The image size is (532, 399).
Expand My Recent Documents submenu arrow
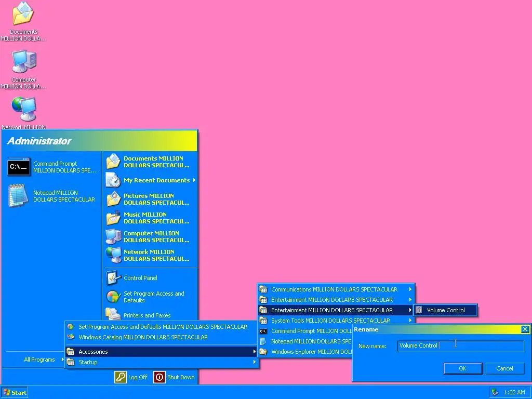tap(194, 180)
